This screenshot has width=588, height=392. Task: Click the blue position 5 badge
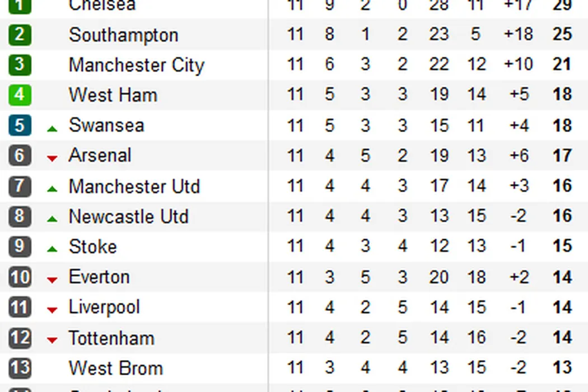coord(20,125)
